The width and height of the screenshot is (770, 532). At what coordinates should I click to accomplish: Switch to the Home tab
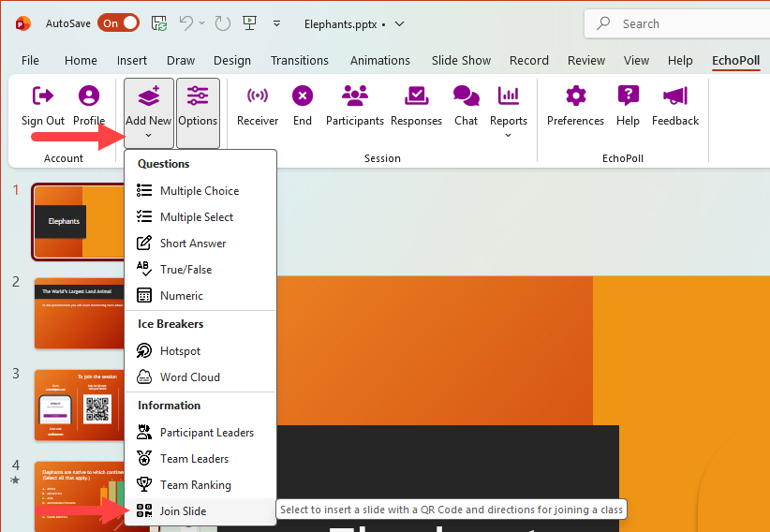coord(81,61)
